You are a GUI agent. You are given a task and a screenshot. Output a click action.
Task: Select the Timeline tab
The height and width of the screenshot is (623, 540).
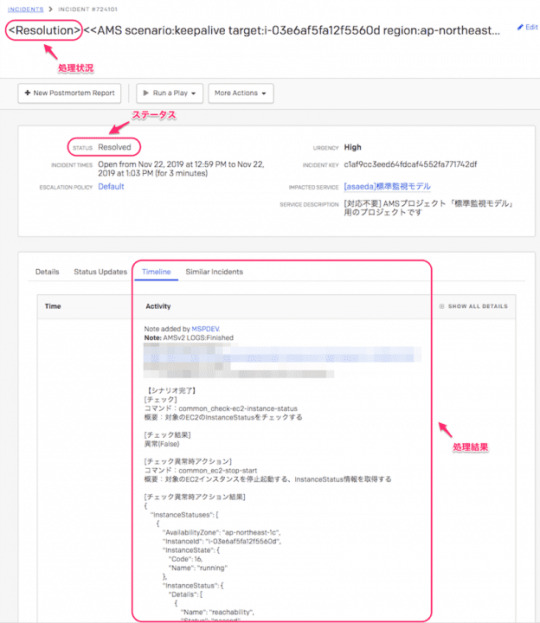(156, 272)
